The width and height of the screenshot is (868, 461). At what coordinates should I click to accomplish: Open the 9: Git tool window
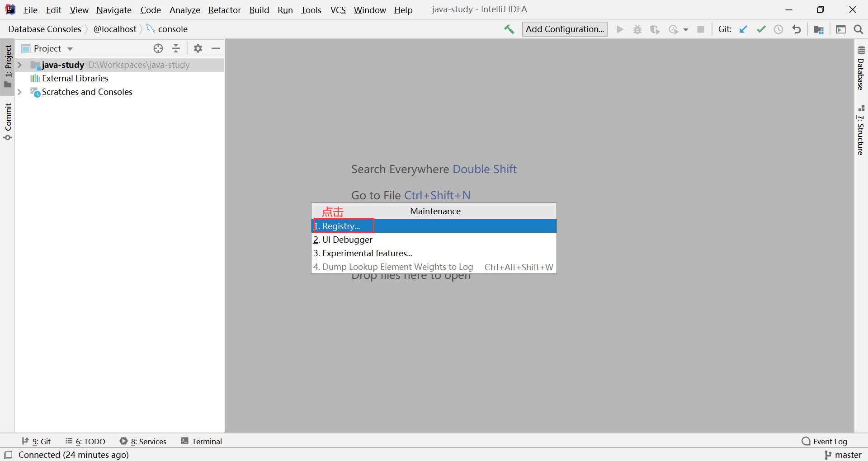(x=36, y=441)
